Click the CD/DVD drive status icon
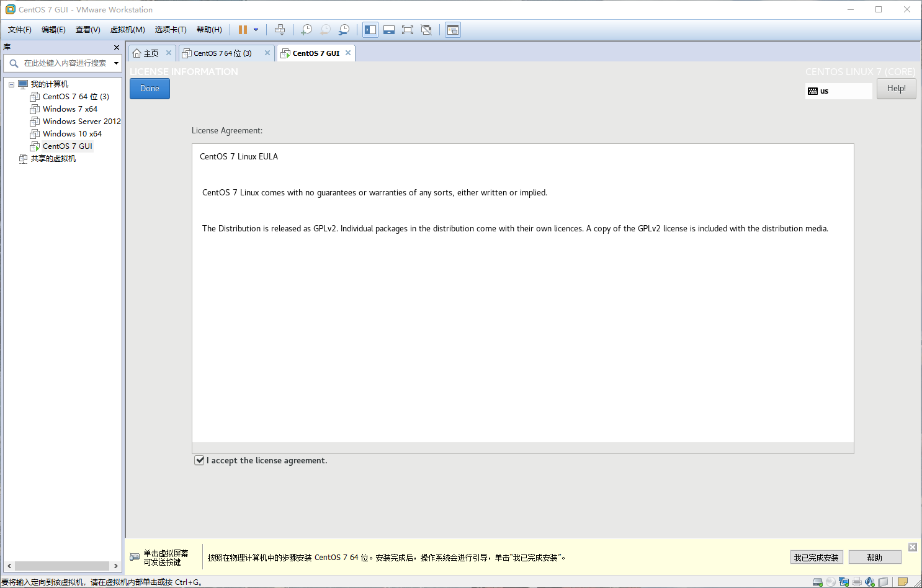 coord(831,582)
